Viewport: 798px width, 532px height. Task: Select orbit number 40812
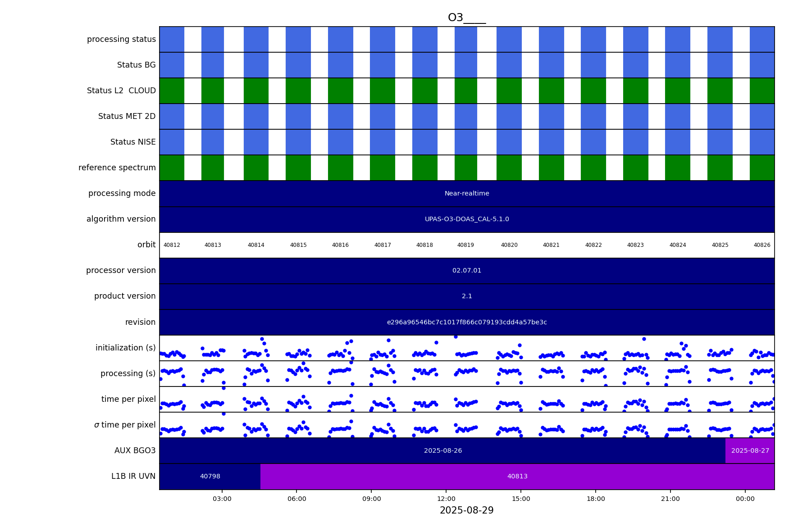(x=172, y=246)
